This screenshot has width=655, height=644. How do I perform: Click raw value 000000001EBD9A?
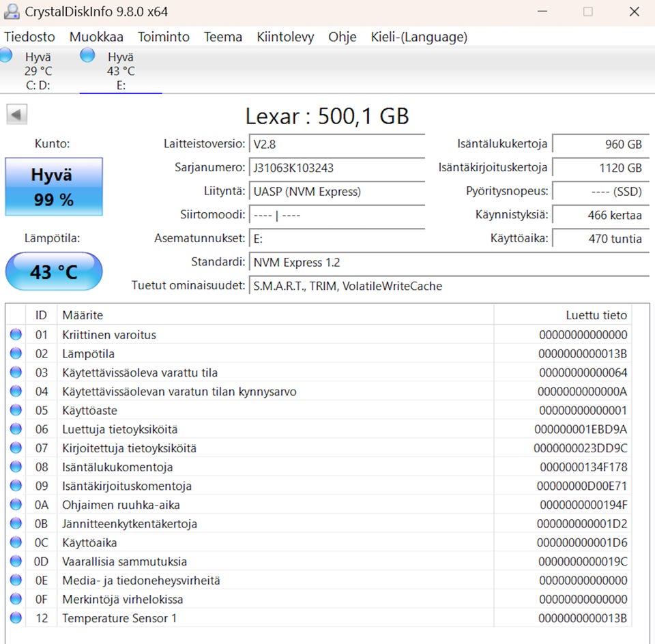[581, 429]
